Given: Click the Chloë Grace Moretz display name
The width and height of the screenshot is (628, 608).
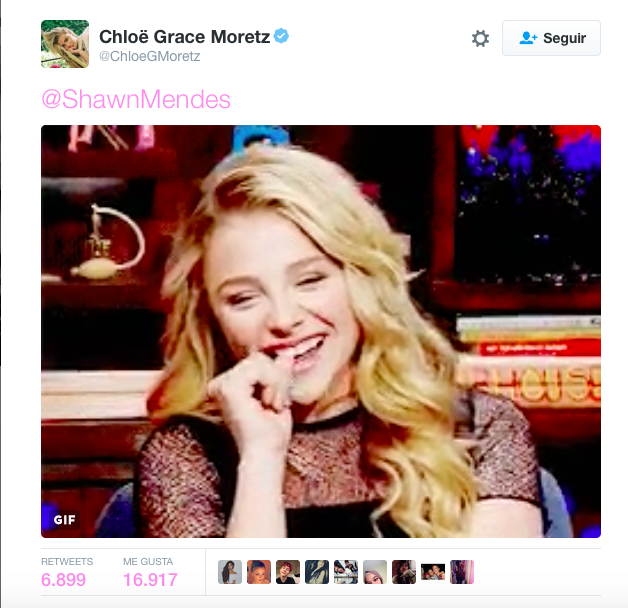Looking at the screenshot, I should point(184,37).
